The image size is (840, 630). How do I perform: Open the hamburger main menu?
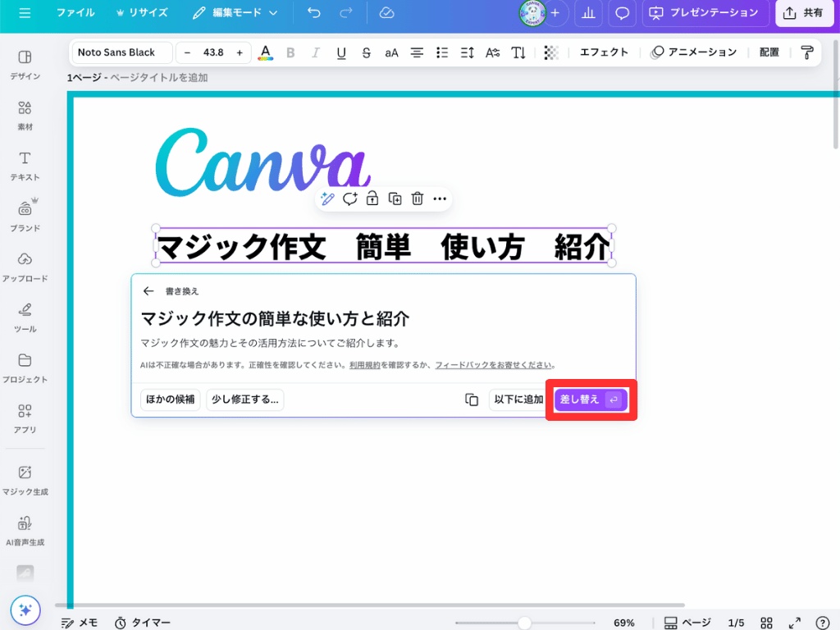tap(25, 13)
